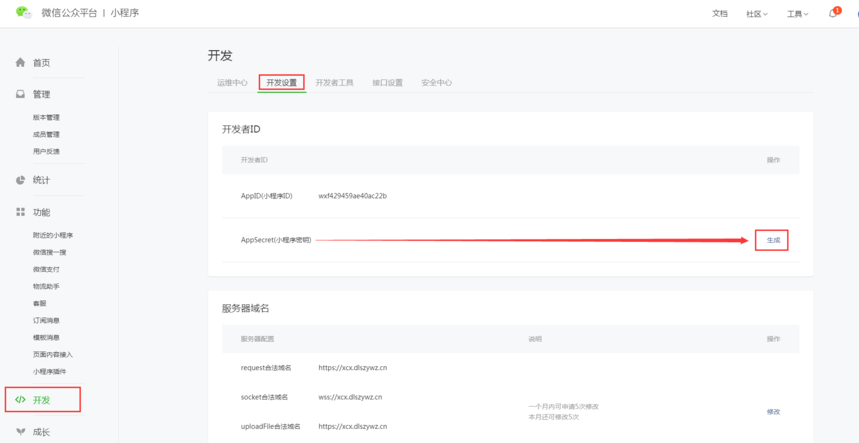Click the home icon beside 首页
The image size is (859, 443).
coord(20,62)
